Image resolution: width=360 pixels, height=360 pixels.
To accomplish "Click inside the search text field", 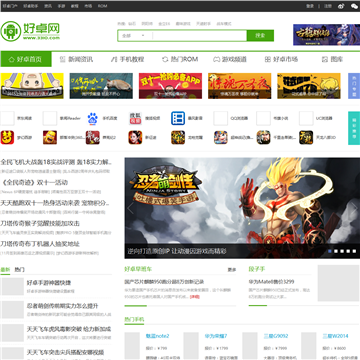I will [199, 36].
